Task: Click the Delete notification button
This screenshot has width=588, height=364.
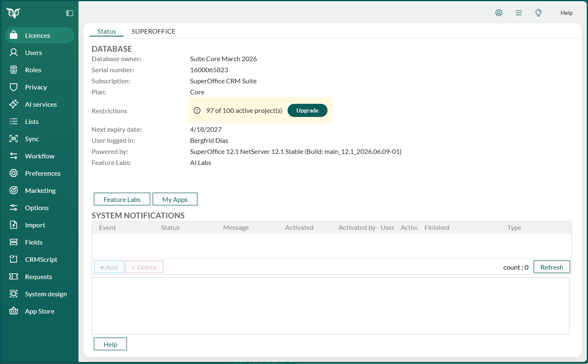Action: [x=144, y=267]
